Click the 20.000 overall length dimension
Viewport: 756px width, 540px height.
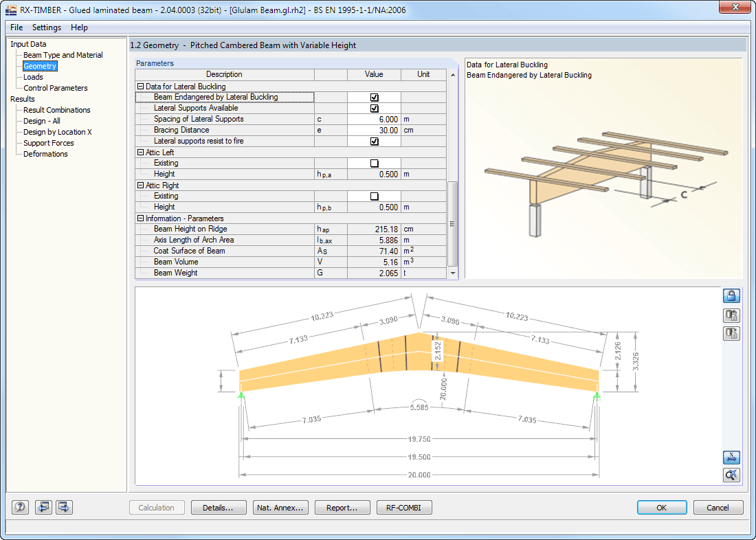click(419, 475)
